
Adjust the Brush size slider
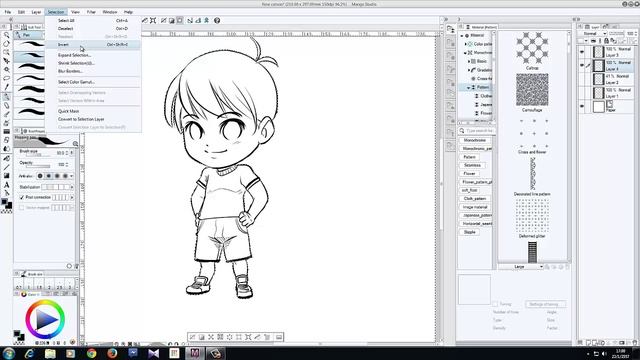click(38, 154)
